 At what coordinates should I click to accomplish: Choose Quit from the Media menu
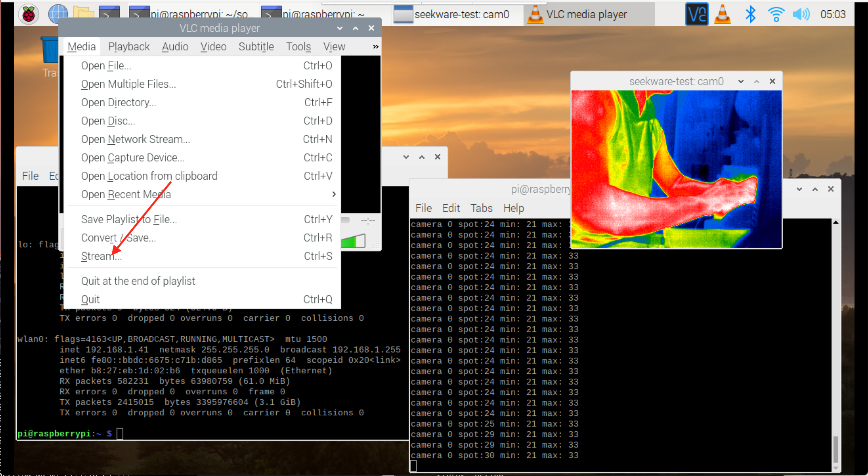pos(202,299)
